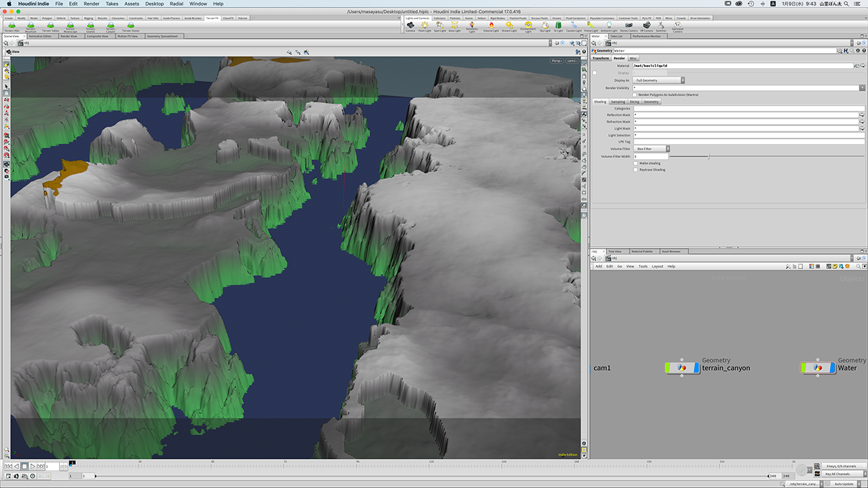Expand the Render Visibility dropdown arrow

click(x=862, y=87)
